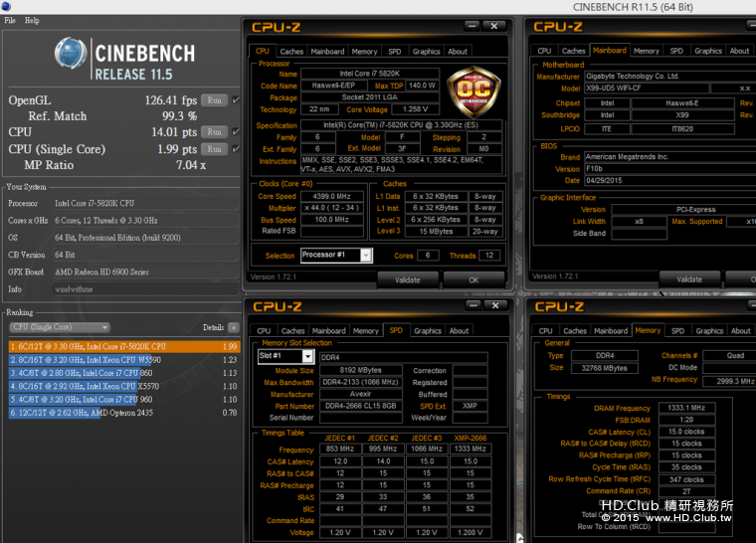Click Validate in the CPU tab window
Screen dimensions: 756x543
[x=408, y=280]
